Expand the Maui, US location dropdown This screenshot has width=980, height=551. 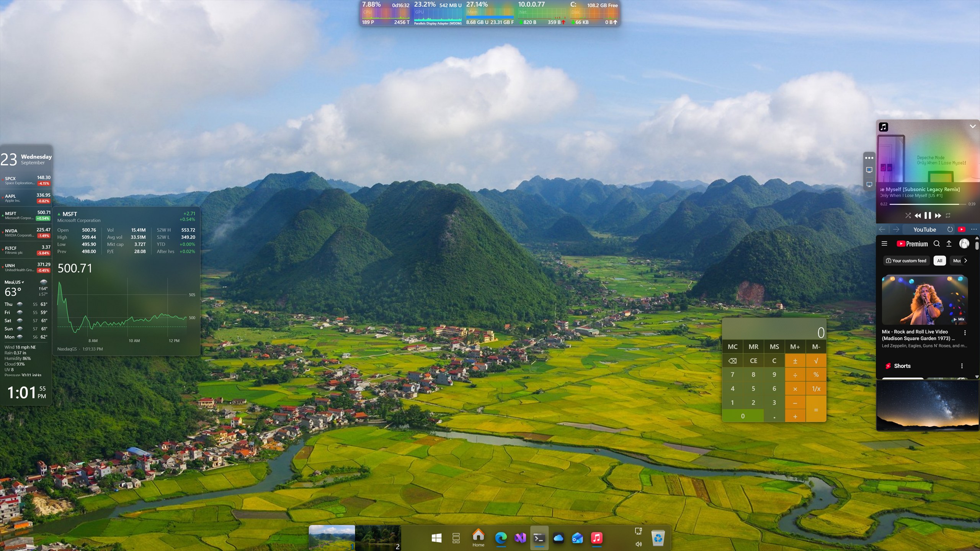pos(14,282)
